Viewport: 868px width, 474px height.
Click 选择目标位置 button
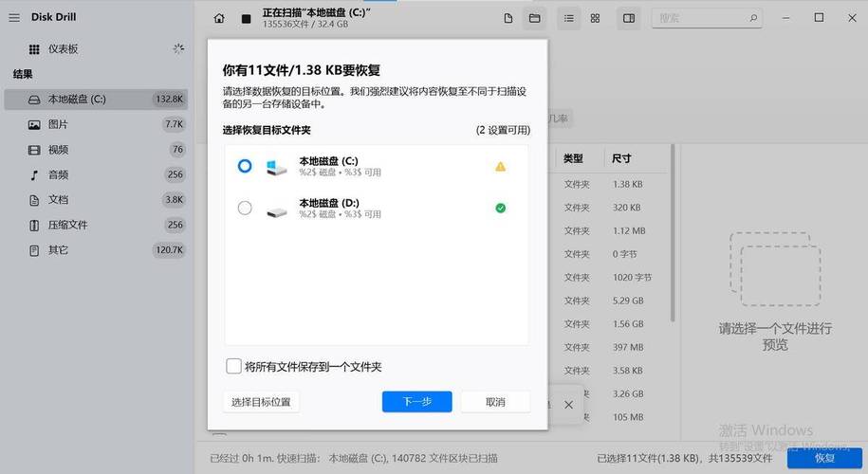pyautogui.click(x=261, y=402)
